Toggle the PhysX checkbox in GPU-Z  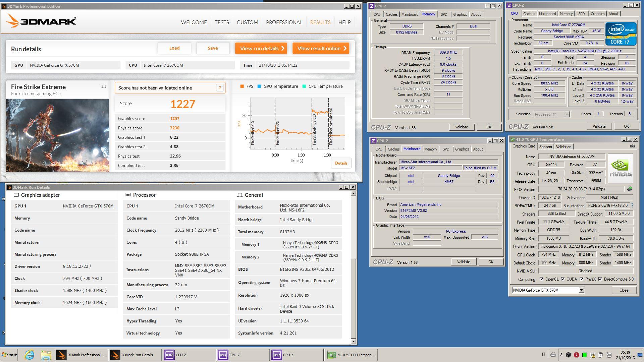click(582, 279)
